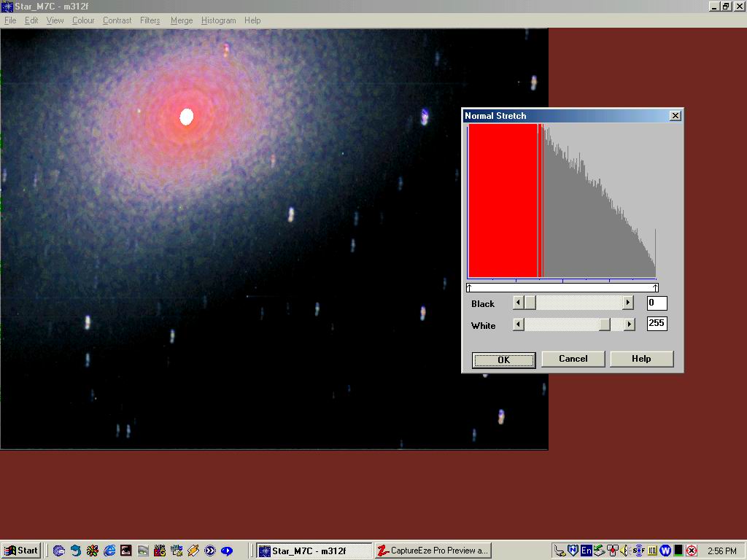Screen dimensions: 747x560
Task: Launch Internet Explorer from quick launch
Action: pyautogui.click(x=109, y=551)
